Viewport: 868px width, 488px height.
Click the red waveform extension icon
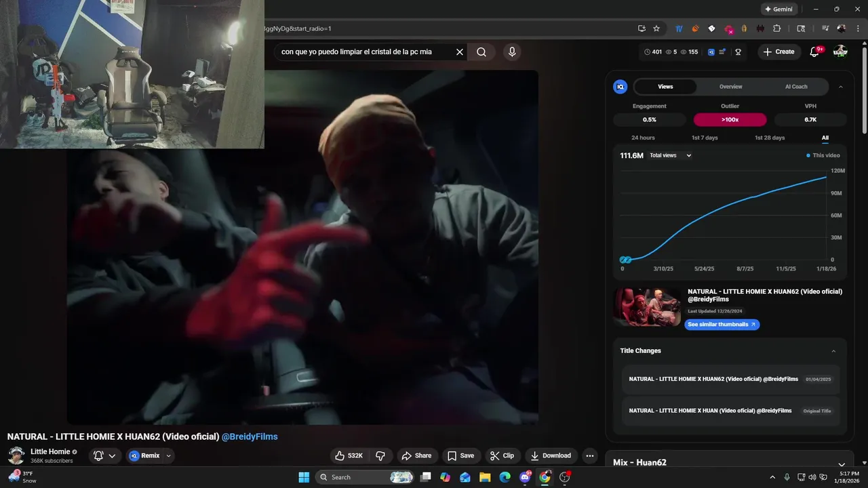[x=761, y=28]
